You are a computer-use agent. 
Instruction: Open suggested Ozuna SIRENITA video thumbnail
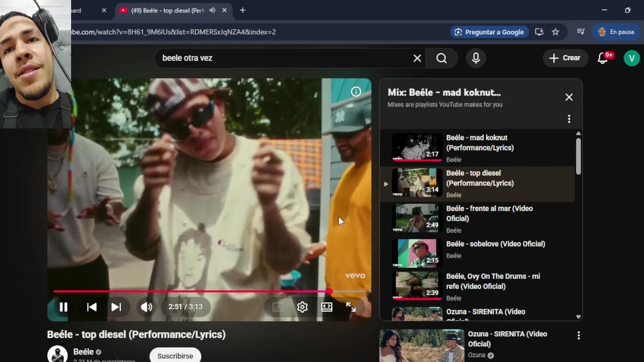[422, 346]
